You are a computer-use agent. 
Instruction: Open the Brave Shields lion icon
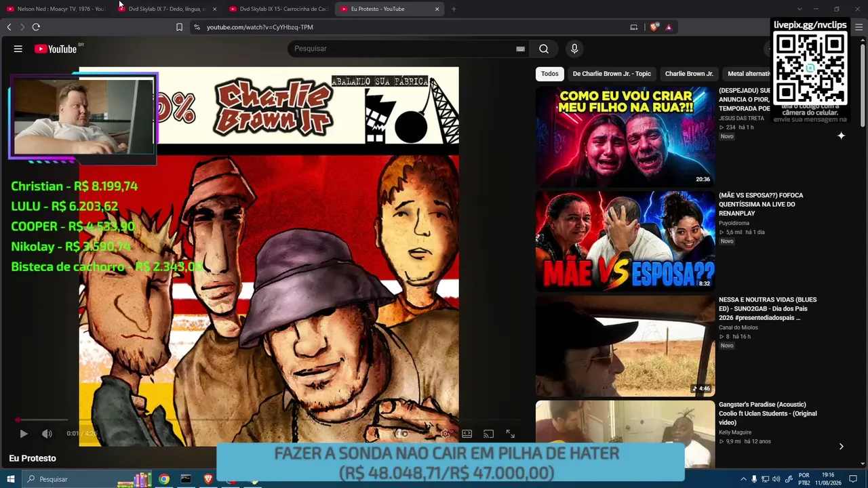coord(654,27)
